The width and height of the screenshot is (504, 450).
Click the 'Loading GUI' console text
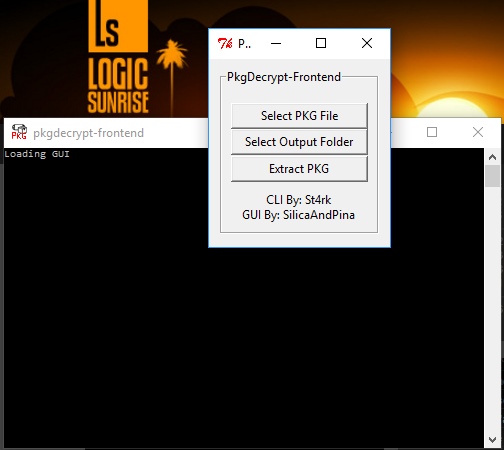37,154
